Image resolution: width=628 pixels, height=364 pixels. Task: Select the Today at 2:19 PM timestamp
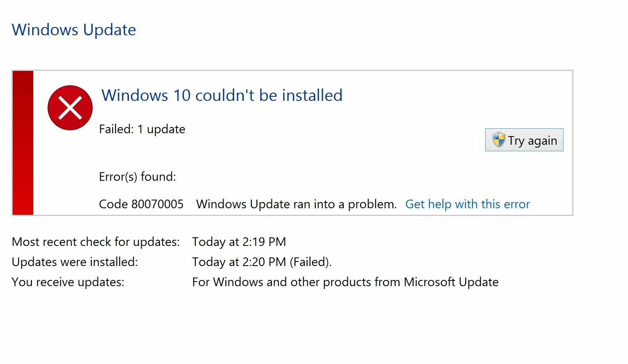pos(239,242)
